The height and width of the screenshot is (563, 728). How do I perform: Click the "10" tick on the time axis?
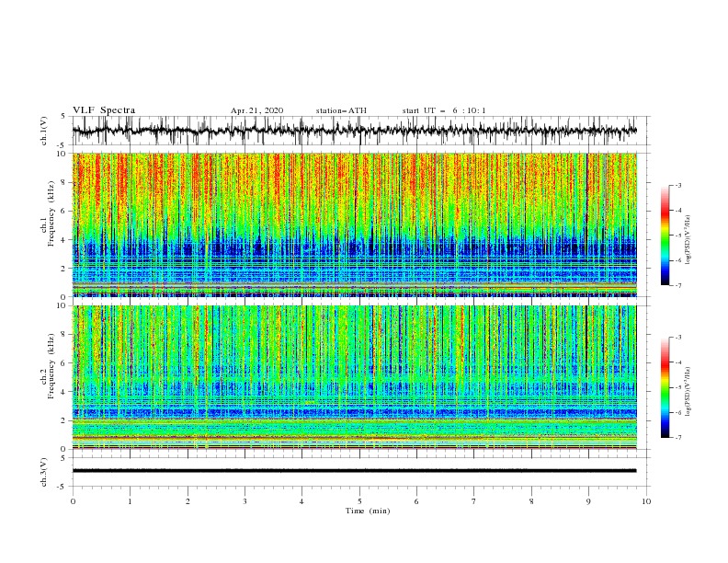pyautogui.click(x=646, y=501)
